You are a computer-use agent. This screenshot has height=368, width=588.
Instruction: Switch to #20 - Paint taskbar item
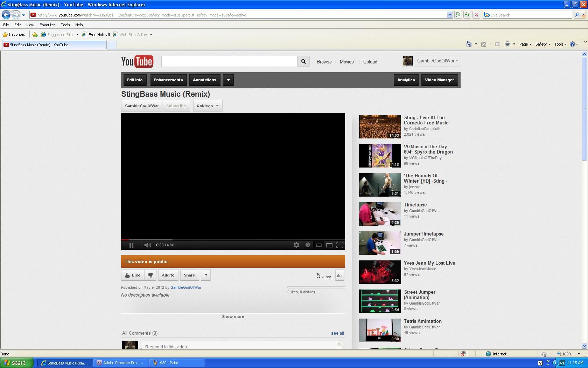(177, 363)
